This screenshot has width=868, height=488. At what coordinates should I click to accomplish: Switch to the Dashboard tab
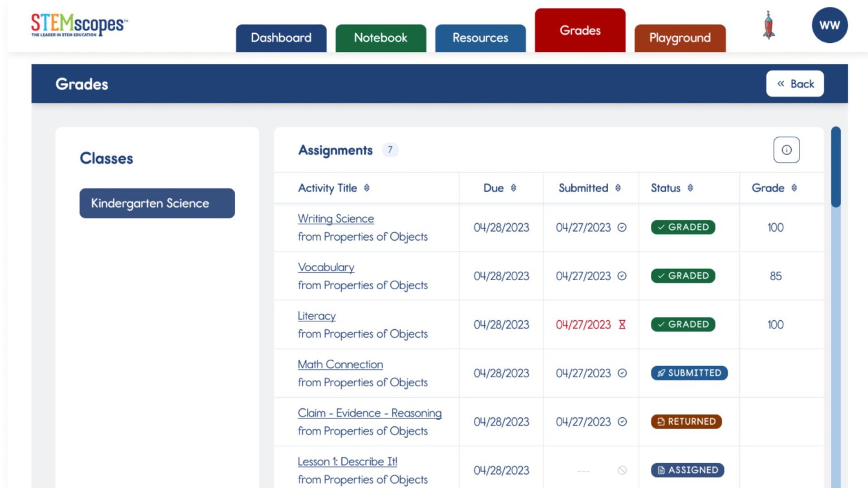[x=281, y=38]
